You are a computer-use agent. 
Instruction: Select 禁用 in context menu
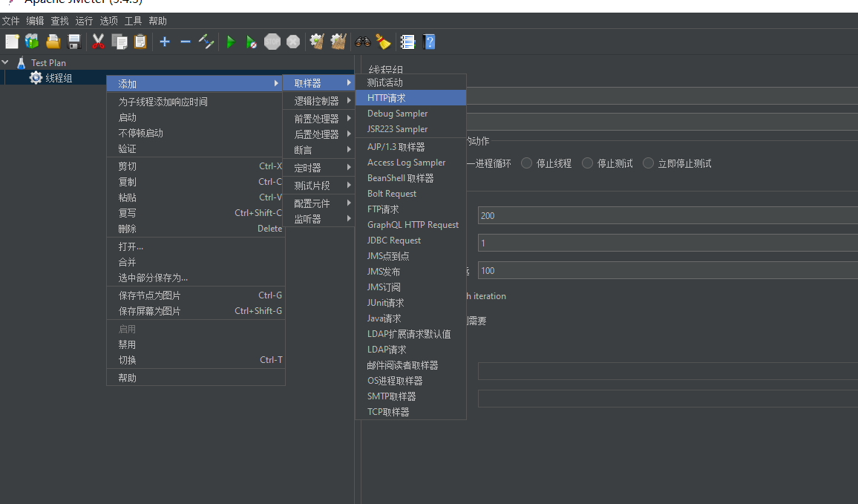[x=196, y=344]
